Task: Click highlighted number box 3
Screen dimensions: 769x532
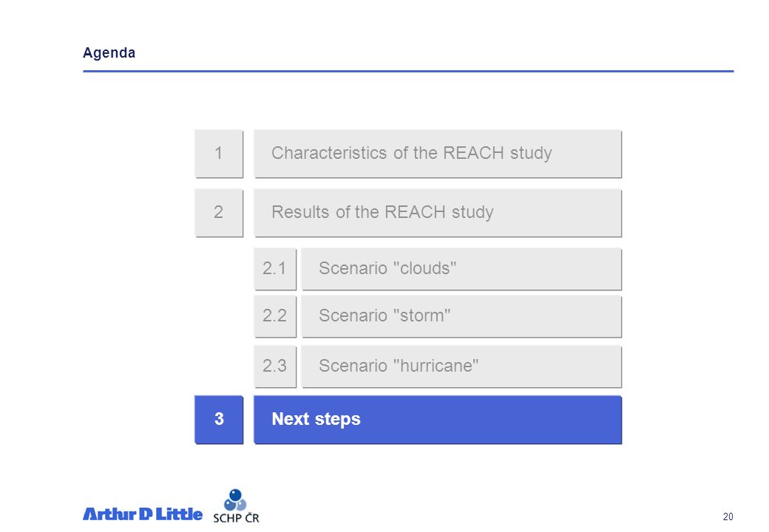Action: (x=219, y=420)
